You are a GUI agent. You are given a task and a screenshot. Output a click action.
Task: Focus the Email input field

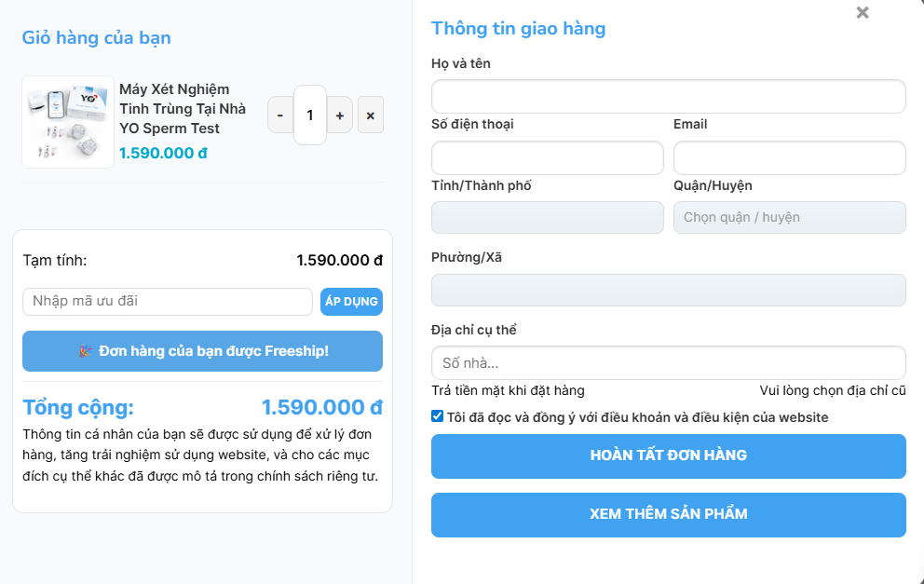click(x=790, y=157)
